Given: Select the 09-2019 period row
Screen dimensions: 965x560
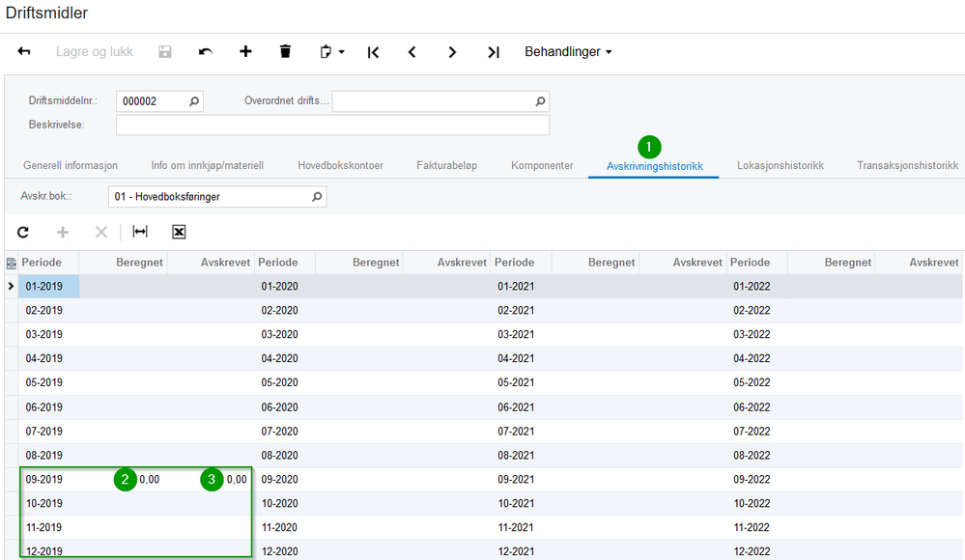Looking at the screenshot, I should click(44, 480).
